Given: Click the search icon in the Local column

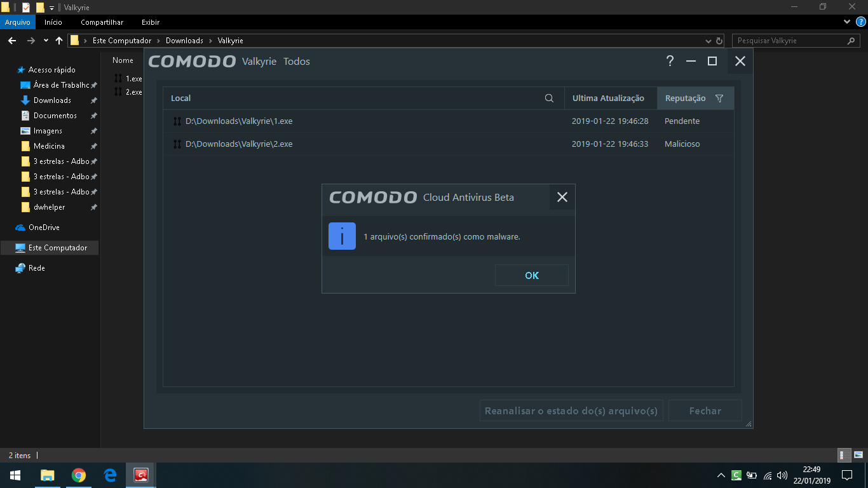Looking at the screenshot, I should [549, 98].
